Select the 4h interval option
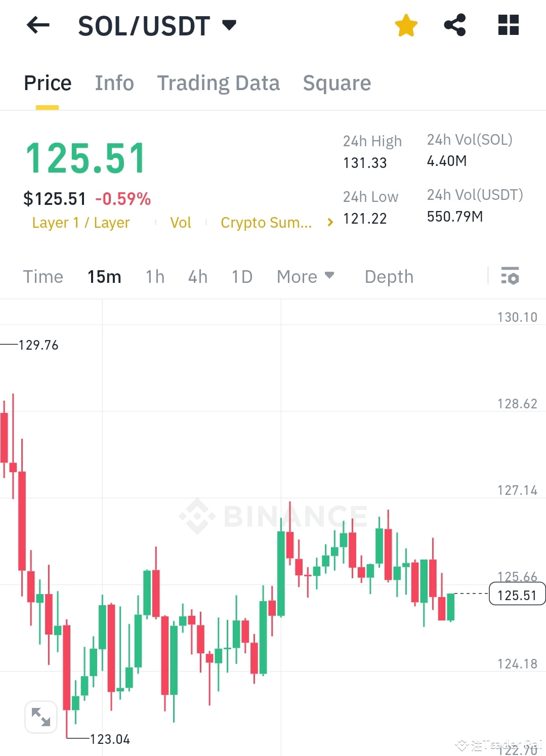546x756 pixels. 197,276
